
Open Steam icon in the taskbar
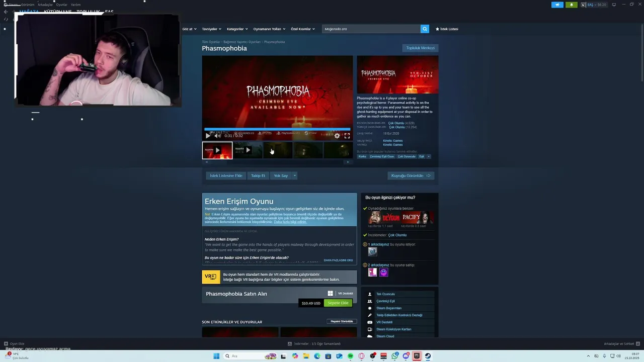428,356
